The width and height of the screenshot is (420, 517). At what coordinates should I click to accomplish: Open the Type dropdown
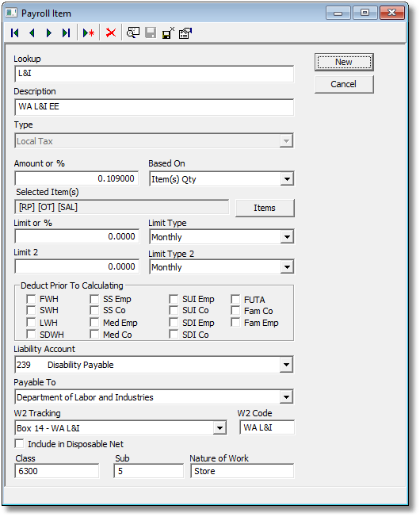tap(286, 141)
